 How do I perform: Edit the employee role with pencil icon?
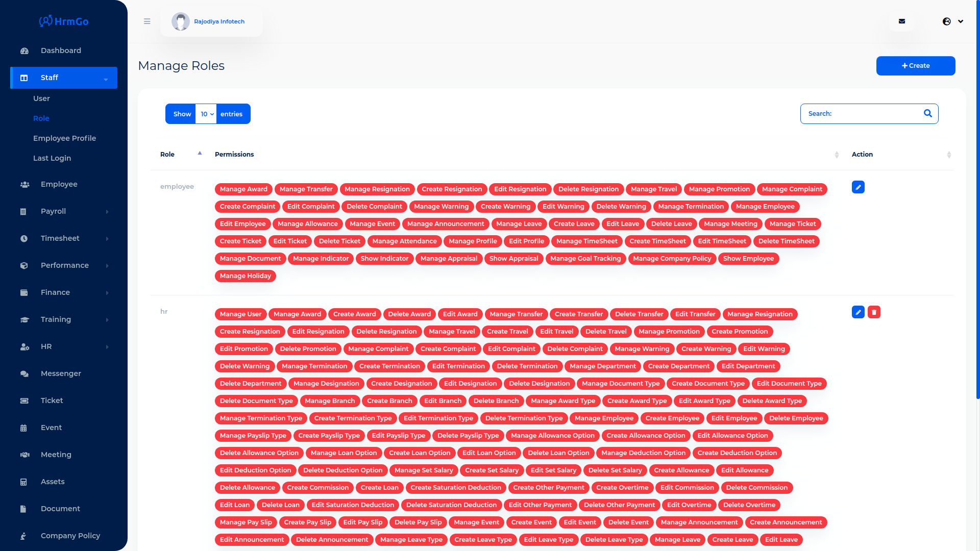coord(858,187)
